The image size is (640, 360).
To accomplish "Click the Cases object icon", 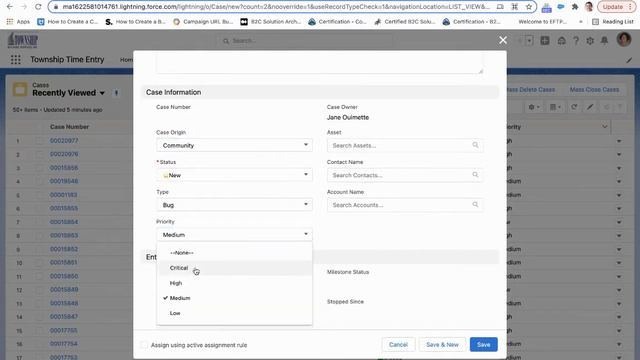I will (20, 89).
